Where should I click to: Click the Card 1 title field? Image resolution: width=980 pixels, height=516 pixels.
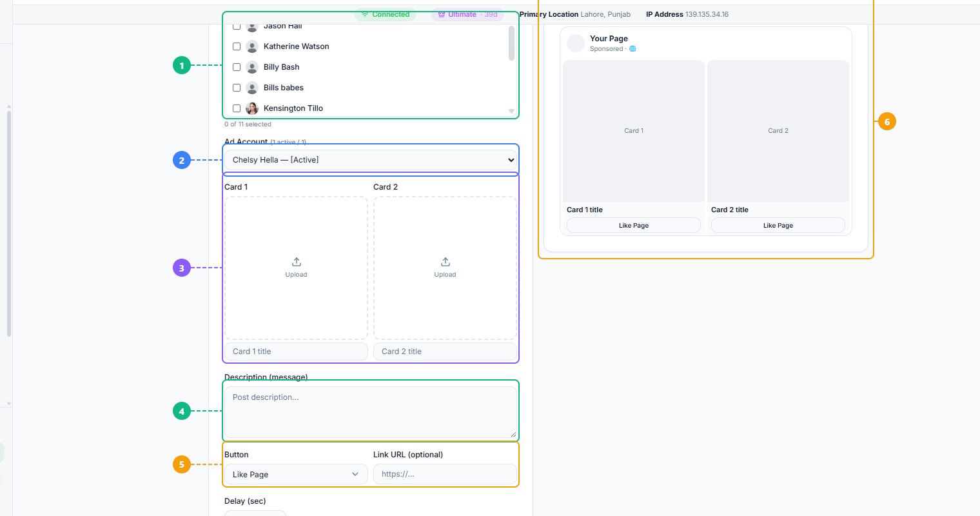296,352
